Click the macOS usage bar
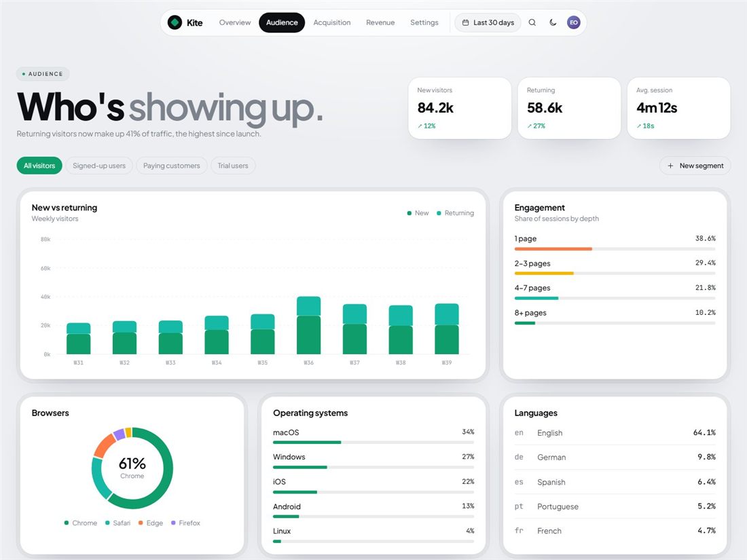This screenshot has width=747, height=560. click(x=307, y=443)
